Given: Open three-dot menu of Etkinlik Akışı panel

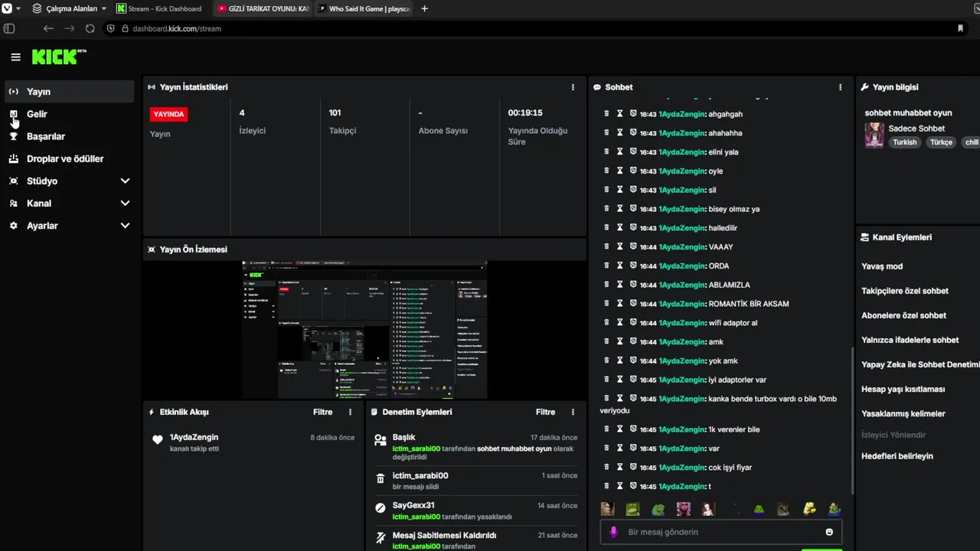Looking at the screenshot, I should click(x=350, y=412).
